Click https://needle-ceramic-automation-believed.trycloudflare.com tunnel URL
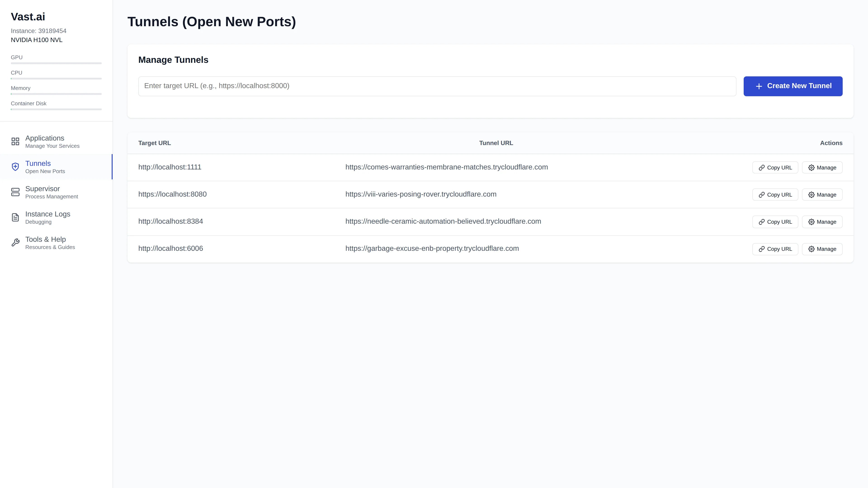Image resolution: width=868 pixels, height=488 pixels. pyautogui.click(x=443, y=222)
